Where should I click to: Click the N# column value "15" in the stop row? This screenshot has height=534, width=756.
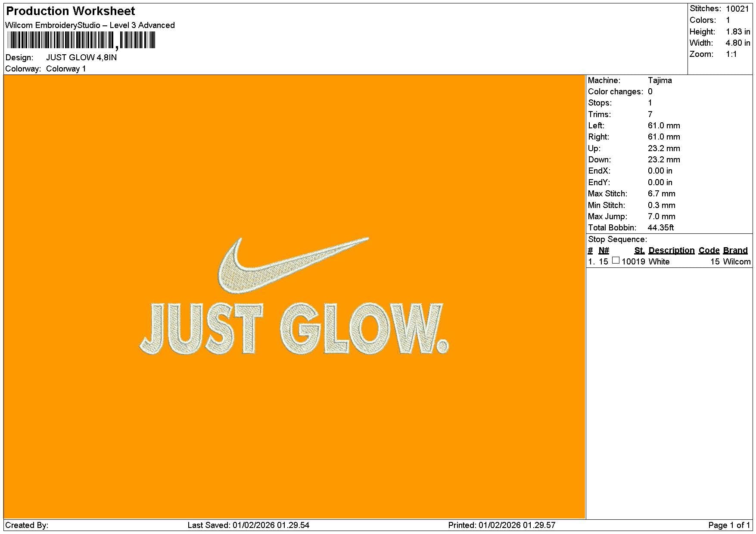(x=604, y=262)
